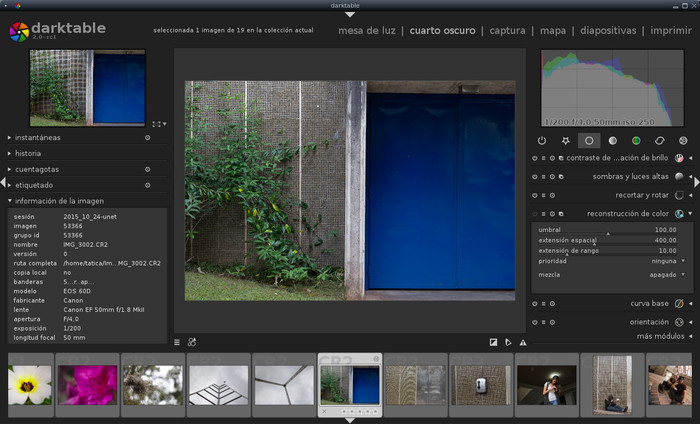Expand the más módulos section

coord(658,336)
